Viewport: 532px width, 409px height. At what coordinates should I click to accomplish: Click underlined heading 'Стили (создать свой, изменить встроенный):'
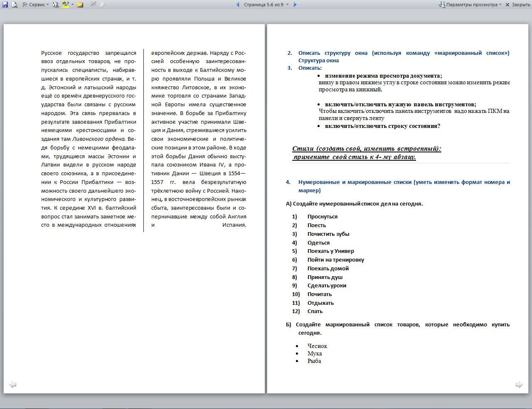point(367,149)
